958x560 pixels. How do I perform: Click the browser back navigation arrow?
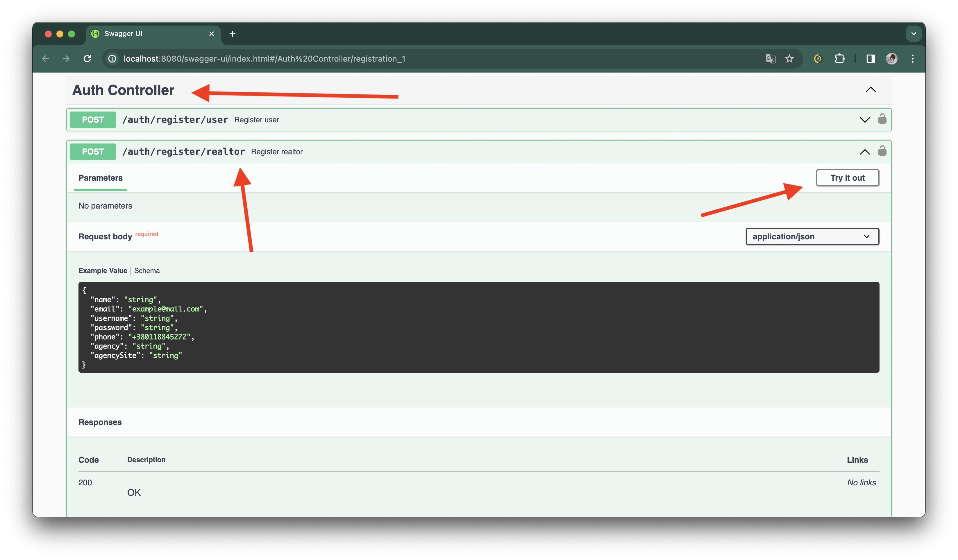(x=45, y=59)
